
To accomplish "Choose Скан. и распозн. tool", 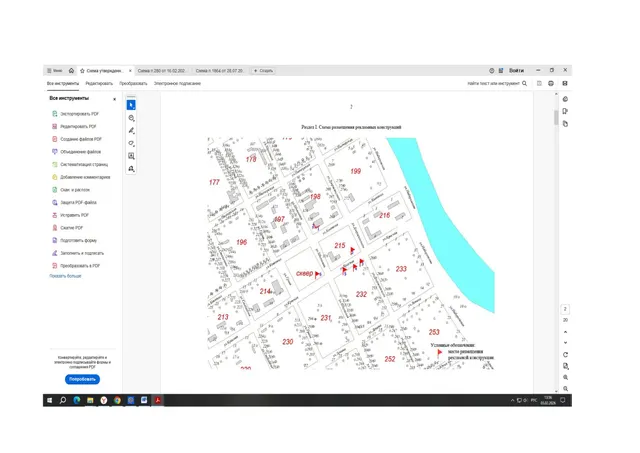I will click(x=71, y=190).
